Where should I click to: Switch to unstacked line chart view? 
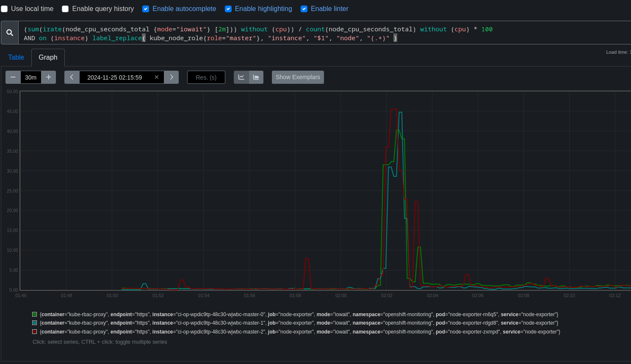(241, 77)
